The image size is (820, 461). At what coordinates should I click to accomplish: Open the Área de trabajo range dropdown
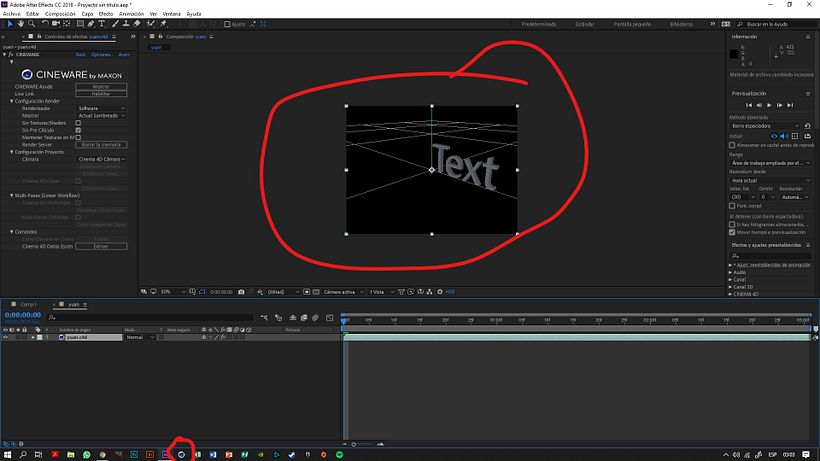click(770, 163)
